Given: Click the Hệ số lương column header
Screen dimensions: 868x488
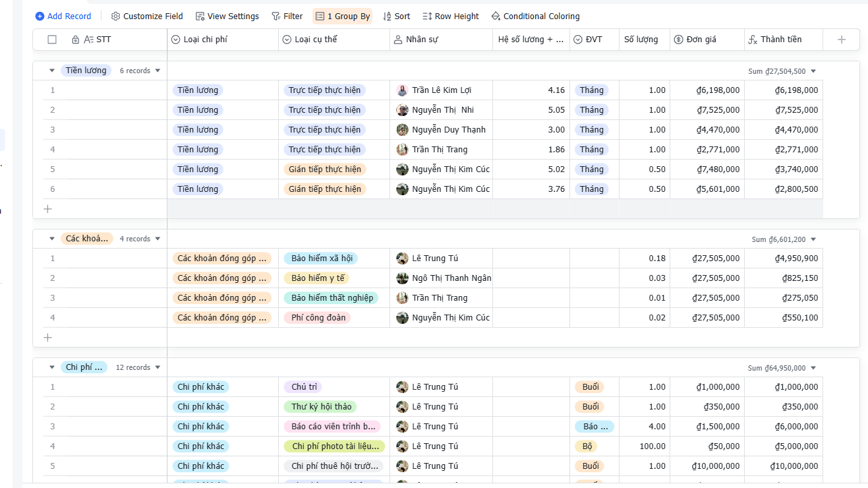Looking at the screenshot, I should click(531, 40).
